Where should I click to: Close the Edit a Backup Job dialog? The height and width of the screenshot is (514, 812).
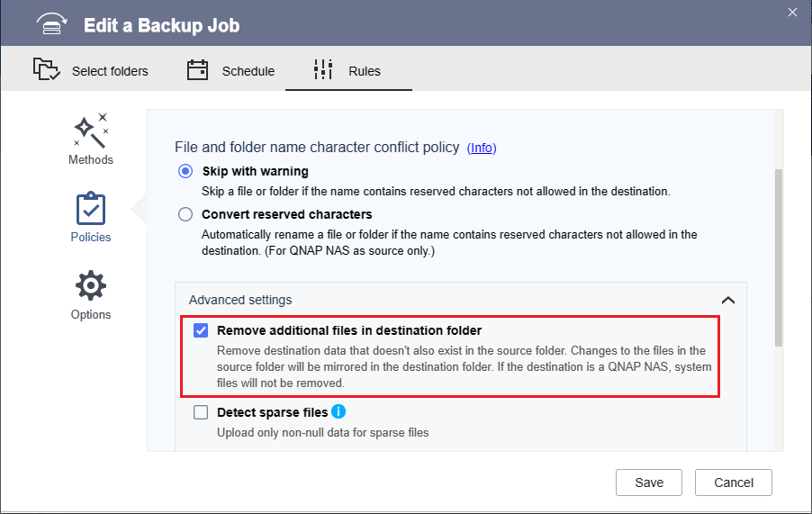pyautogui.click(x=792, y=13)
